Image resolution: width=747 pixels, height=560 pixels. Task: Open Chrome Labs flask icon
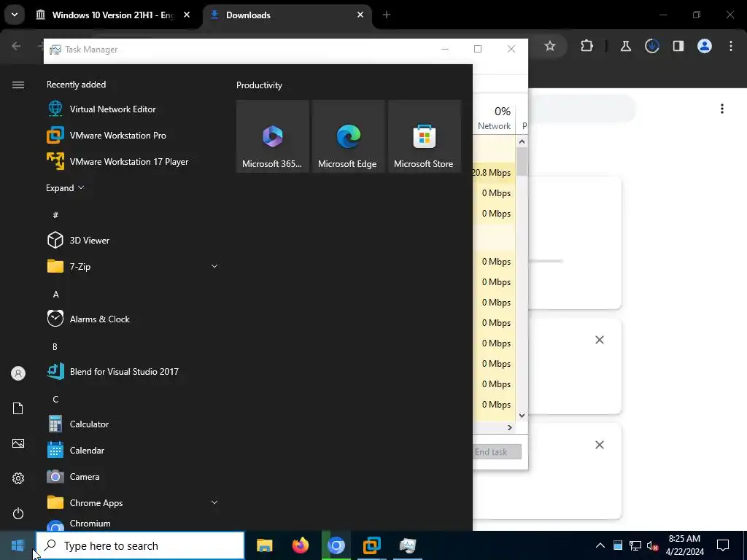(x=625, y=46)
